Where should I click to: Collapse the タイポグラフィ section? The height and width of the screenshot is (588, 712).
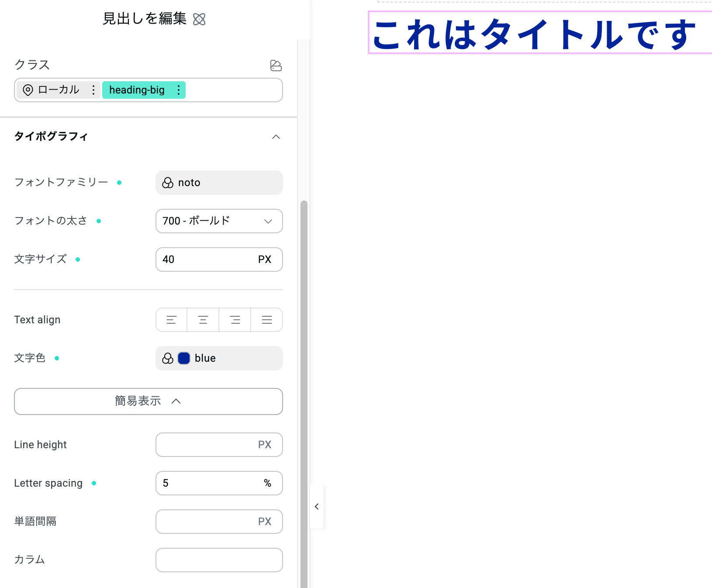point(276,137)
